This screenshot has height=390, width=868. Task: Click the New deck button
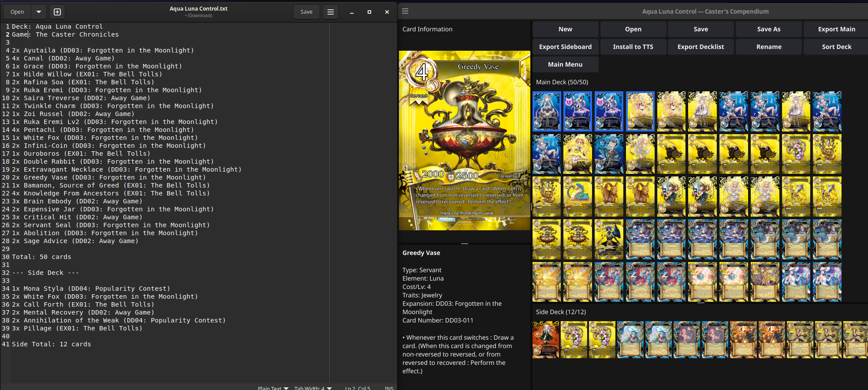(565, 29)
